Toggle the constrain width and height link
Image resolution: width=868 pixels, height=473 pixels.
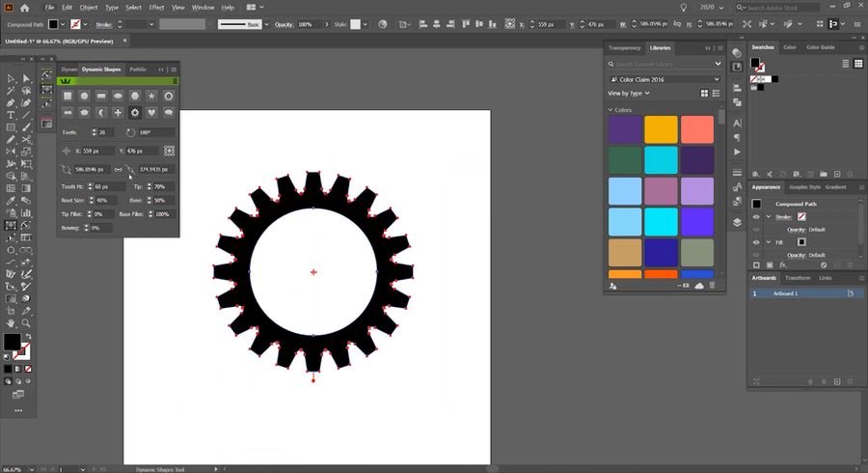[119, 170]
